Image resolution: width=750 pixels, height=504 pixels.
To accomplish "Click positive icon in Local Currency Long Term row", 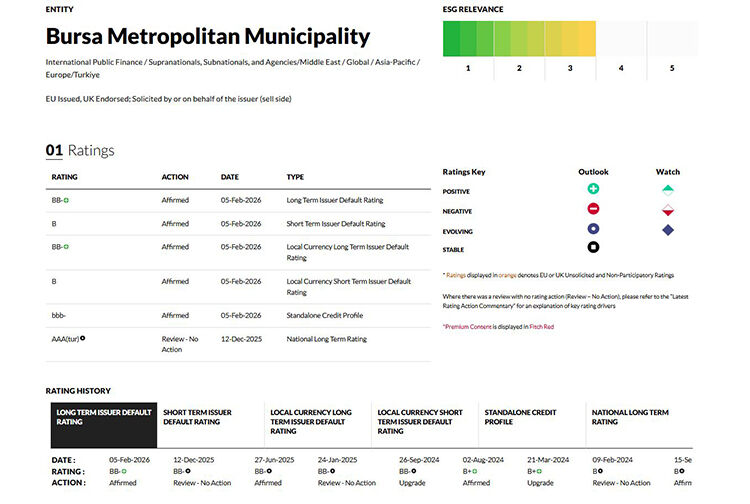I will [x=66, y=247].
